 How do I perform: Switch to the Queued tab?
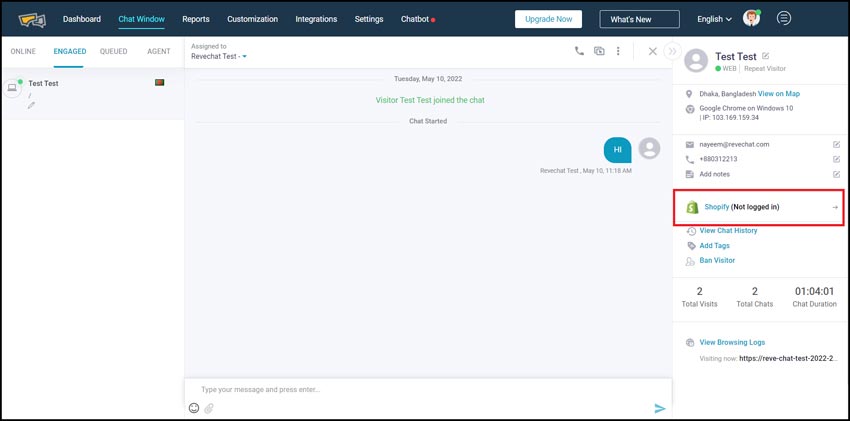coord(113,51)
